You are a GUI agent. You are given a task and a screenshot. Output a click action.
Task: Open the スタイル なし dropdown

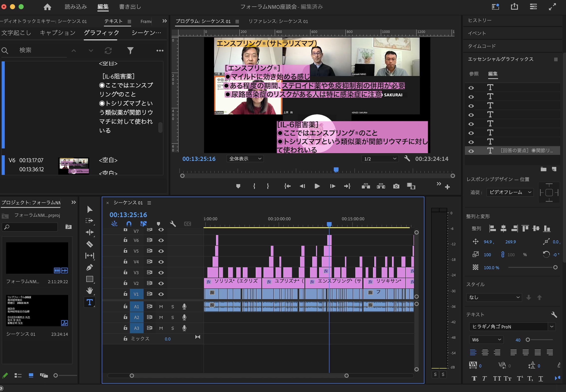(x=494, y=297)
